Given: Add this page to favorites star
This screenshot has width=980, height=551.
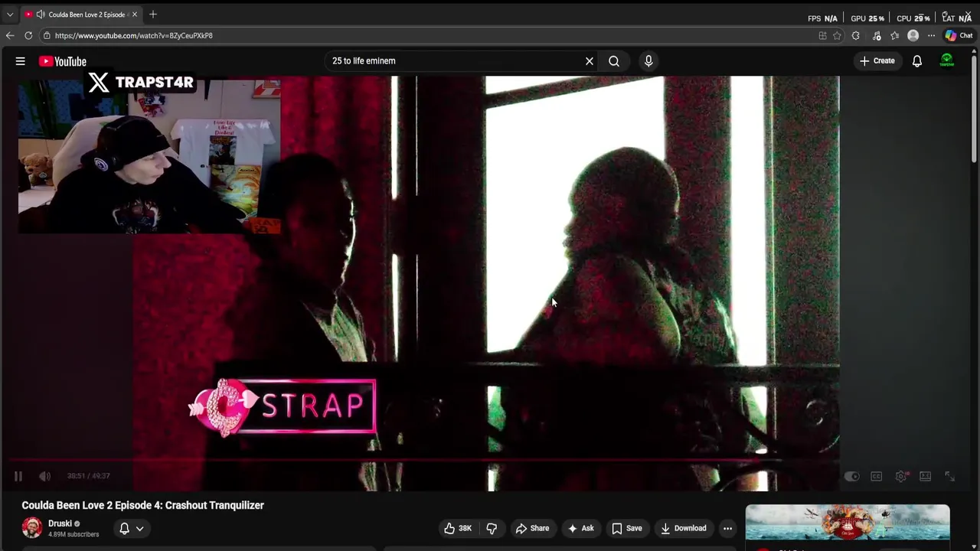Looking at the screenshot, I should [x=837, y=35].
